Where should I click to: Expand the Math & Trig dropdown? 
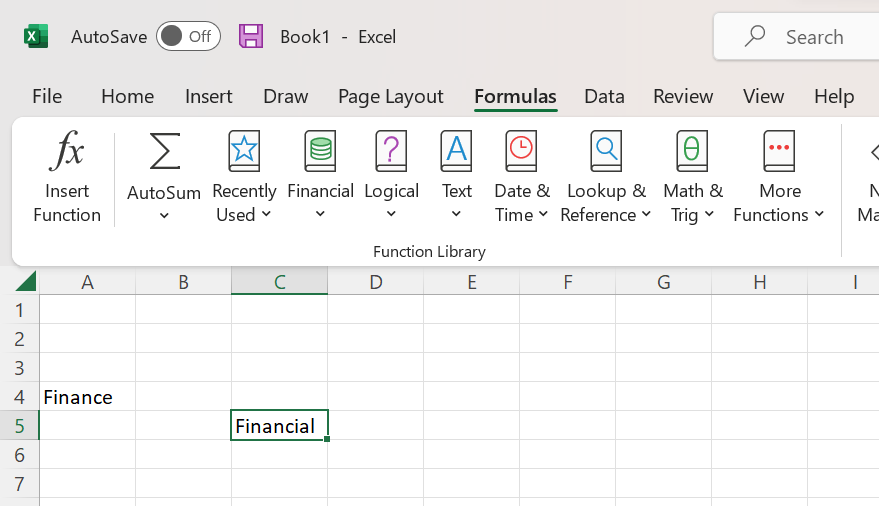pyautogui.click(x=709, y=215)
